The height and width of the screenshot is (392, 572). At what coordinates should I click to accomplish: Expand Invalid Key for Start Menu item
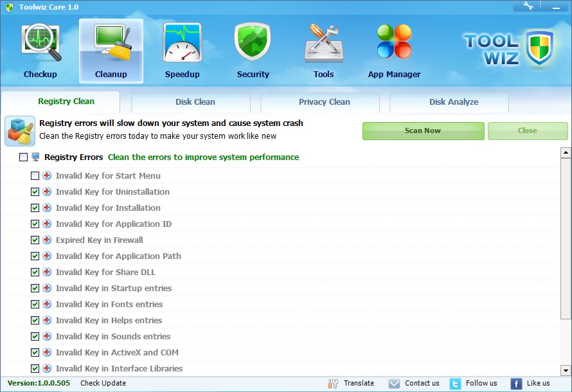click(x=47, y=175)
